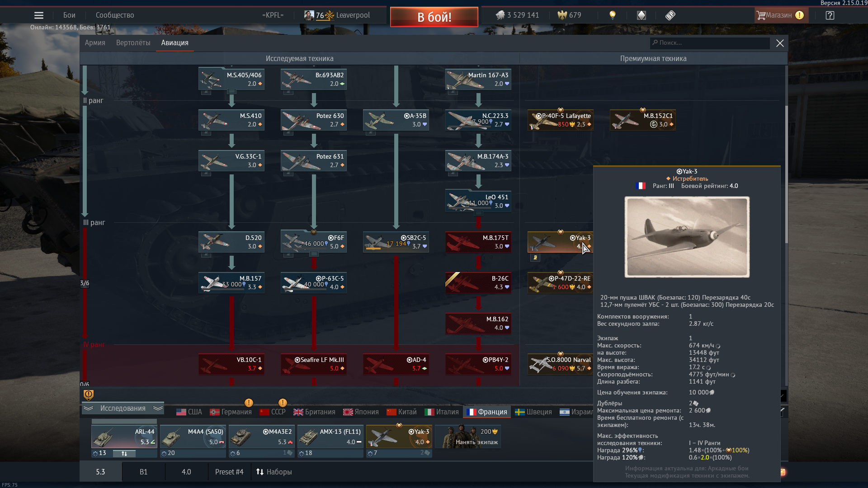Viewport: 868px width, 488px height.
Task: Choose the Италия nation tab
Action: 442,412
